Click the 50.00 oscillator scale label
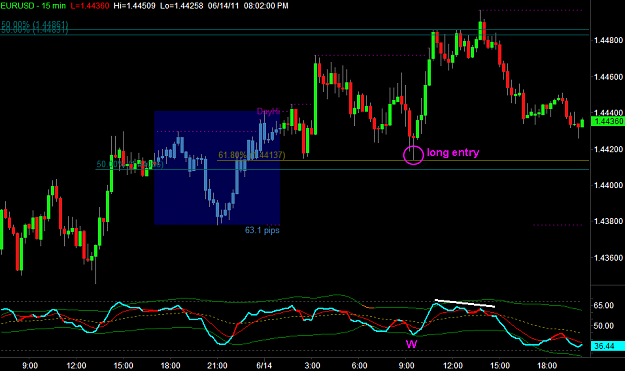The image size is (625, 371). click(x=603, y=326)
